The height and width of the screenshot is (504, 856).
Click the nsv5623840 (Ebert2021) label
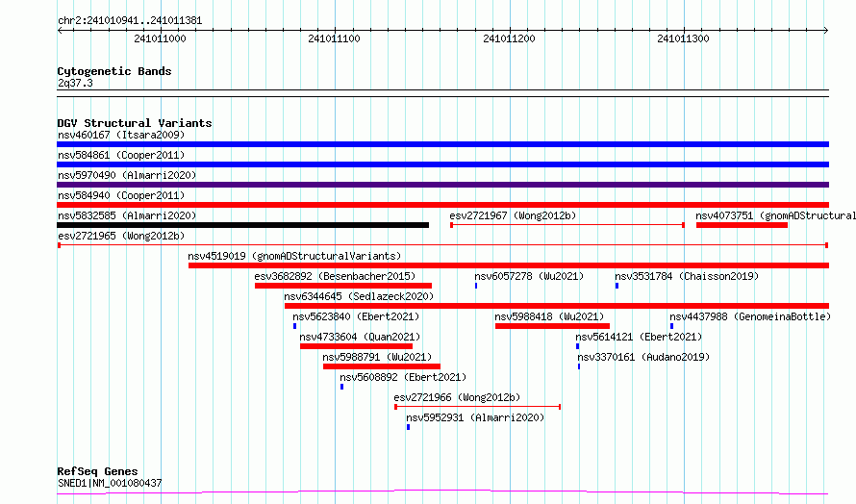click(x=356, y=316)
